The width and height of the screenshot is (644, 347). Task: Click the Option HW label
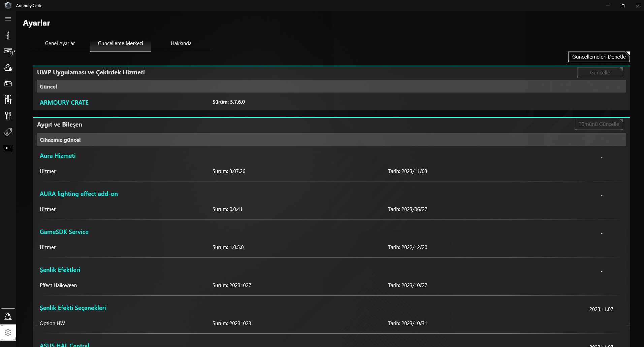click(x=52, y=323)
